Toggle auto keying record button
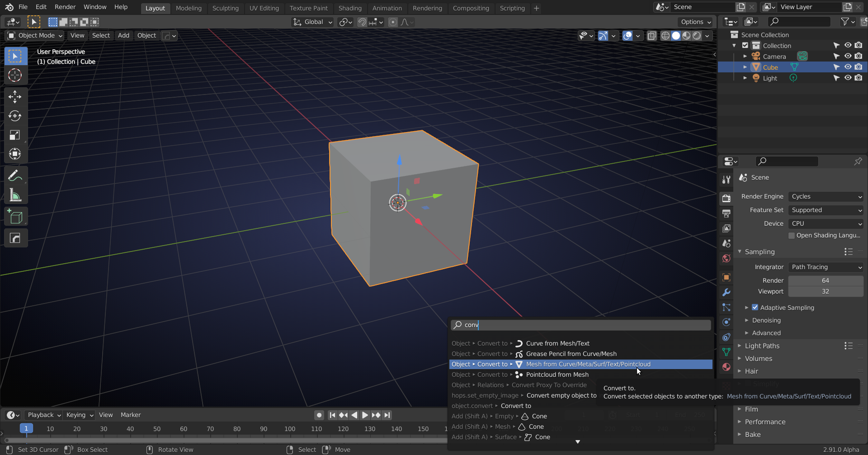 319,415
